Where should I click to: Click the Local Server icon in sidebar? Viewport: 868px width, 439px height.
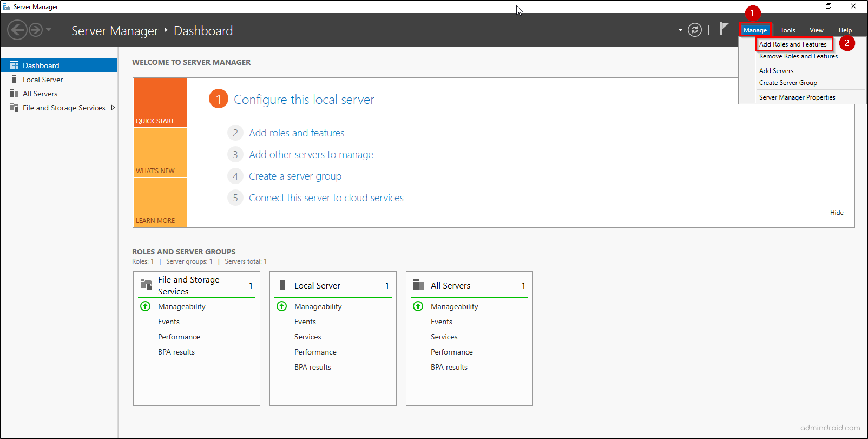pyautogui.click(x=14, y=79)
